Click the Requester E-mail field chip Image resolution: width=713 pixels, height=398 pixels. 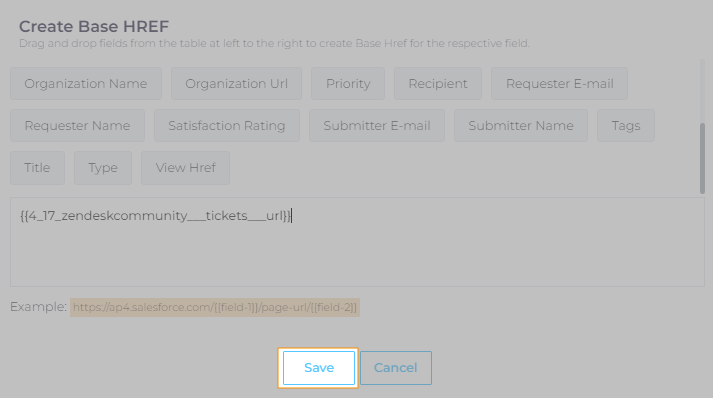pos(559,84)
